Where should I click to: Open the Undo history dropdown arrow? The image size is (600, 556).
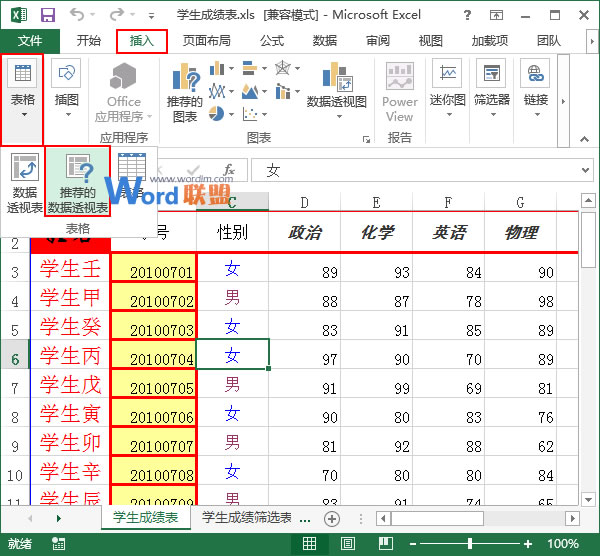93,15
